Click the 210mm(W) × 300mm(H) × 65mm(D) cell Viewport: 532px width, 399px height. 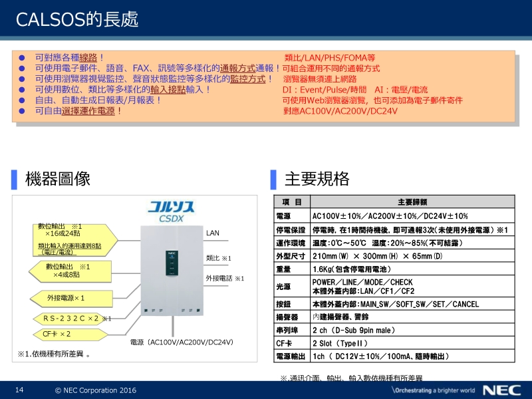click(412, 256)
